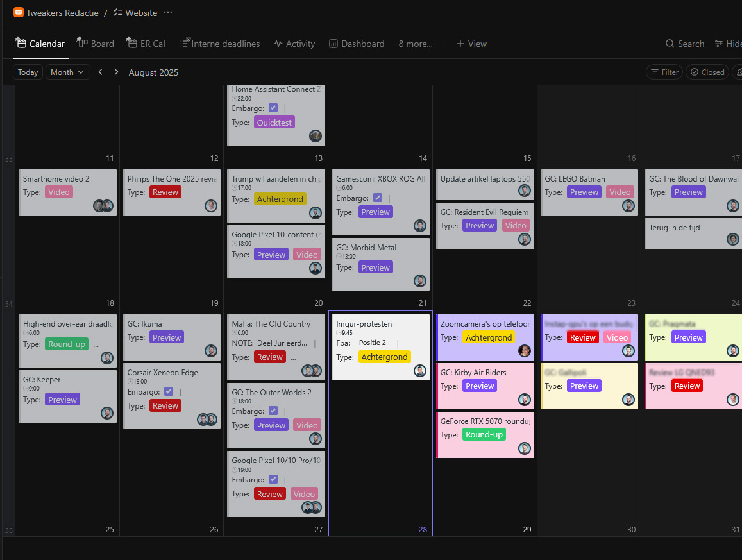Screen dimensions: 742x560
Task: Open assignee avatar on High-end over-ear card
Action: coord(107,358)
